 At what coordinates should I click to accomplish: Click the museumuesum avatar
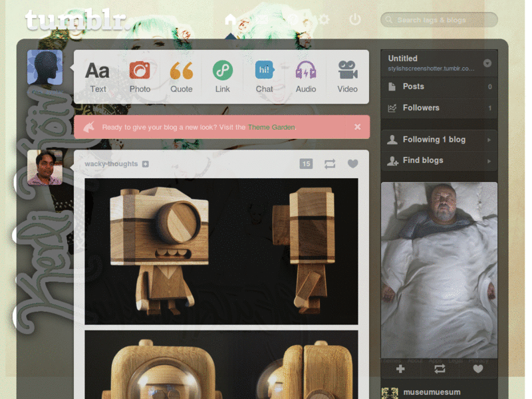click(390, 393)
